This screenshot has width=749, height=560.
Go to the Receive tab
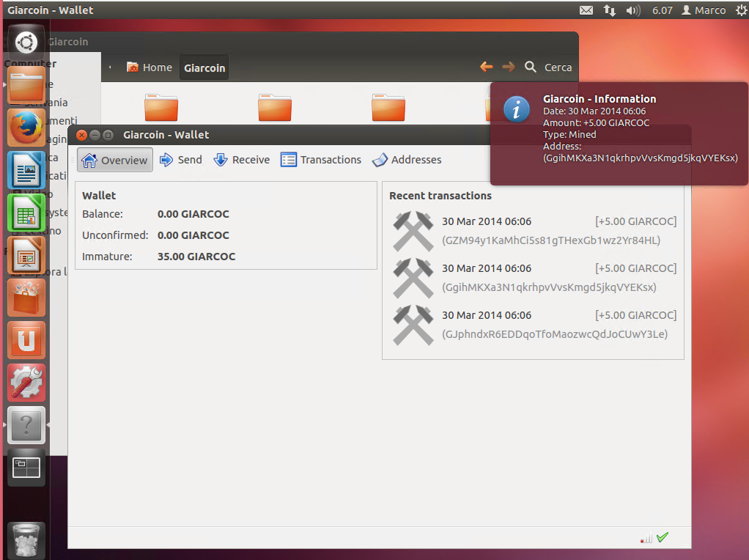242,160
